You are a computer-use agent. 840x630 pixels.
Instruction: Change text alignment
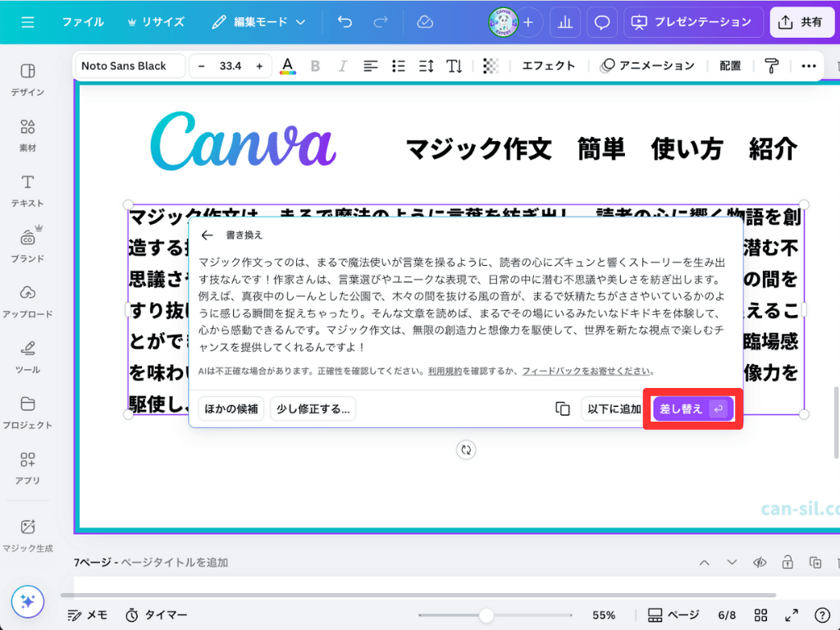370,66
